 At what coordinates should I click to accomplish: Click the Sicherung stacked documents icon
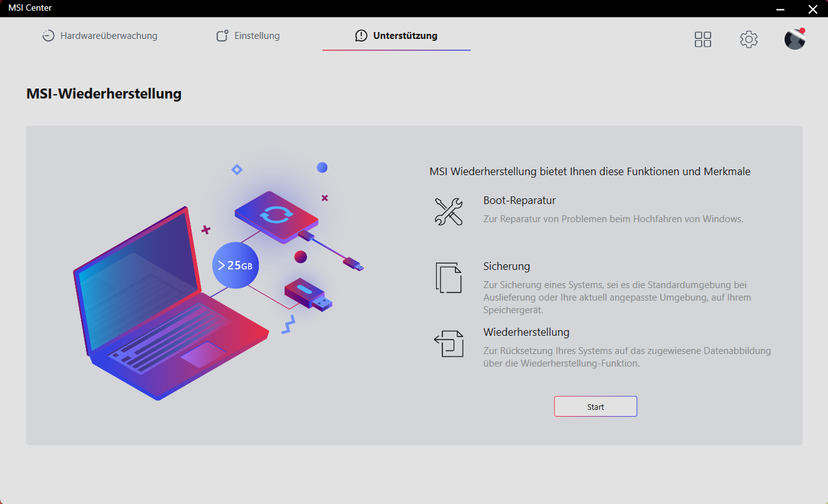click(449, 277)
